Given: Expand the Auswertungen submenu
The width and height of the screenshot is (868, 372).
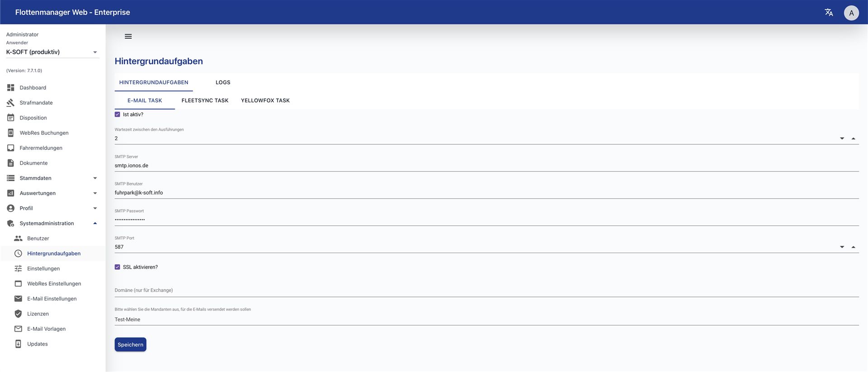Looking at the screenshot, I should pyautogui.click(x=95, y=193).
